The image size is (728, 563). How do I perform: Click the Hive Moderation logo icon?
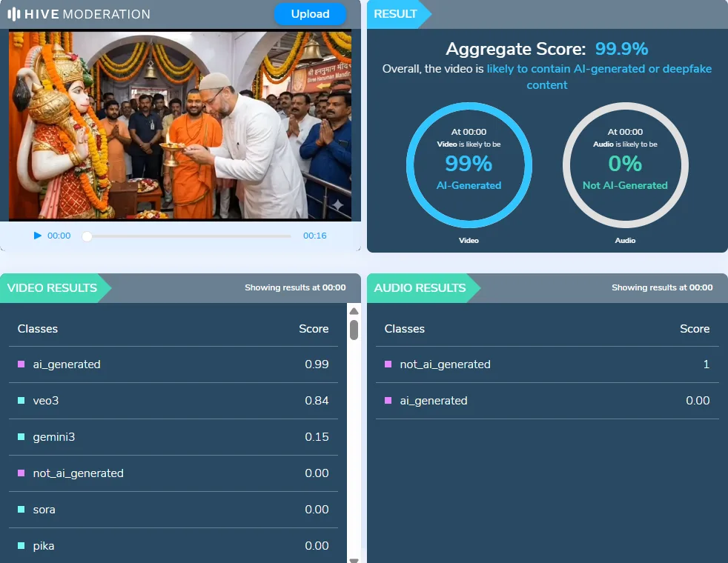[13, 14]
